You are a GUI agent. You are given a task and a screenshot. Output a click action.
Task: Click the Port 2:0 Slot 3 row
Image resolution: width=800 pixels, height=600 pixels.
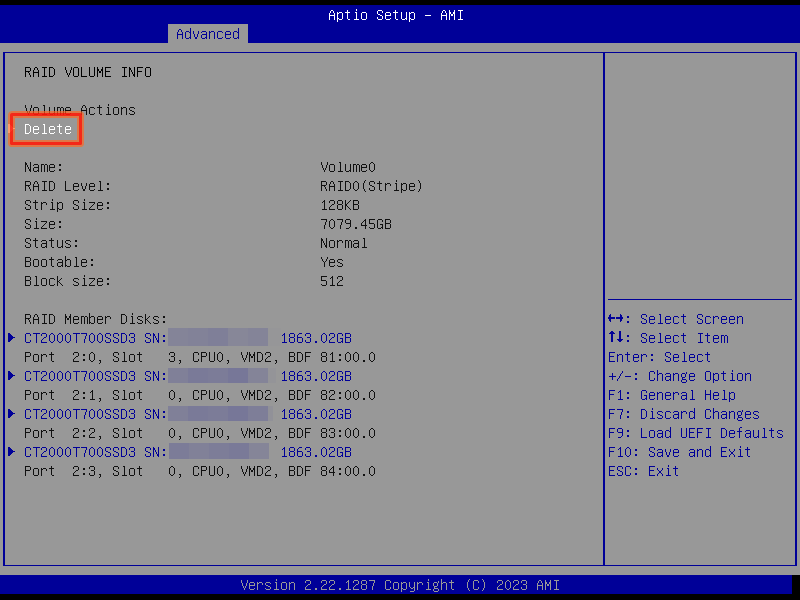(200, 357)
